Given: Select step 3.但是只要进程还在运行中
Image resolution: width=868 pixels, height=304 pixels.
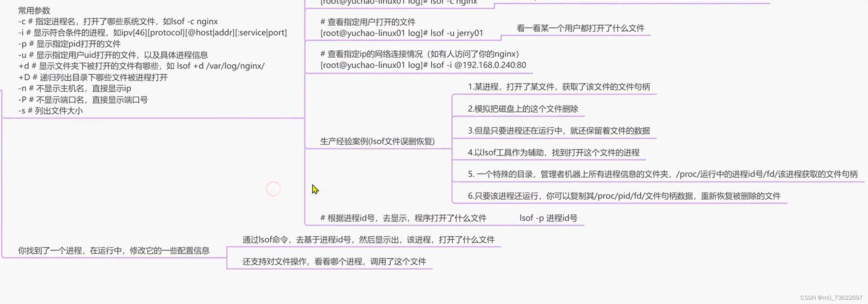Looking at the screenshot, I should pos(559,131).
